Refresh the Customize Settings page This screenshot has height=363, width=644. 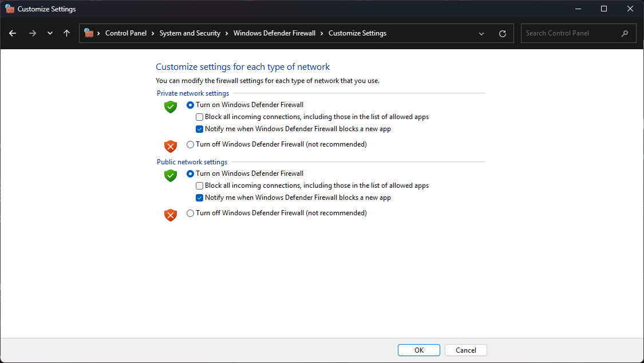coord(502,34)
